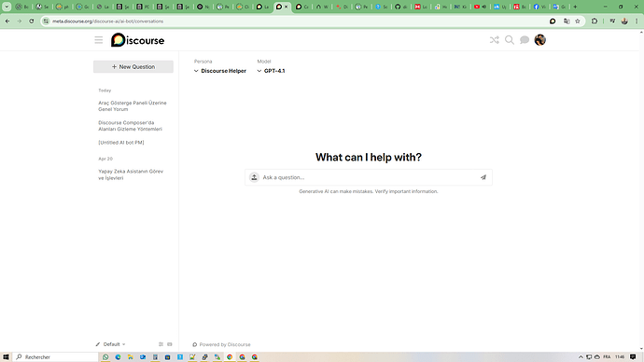Expand the Model GPT-4.1 dropdown
Screen dimensions: 644x362
271,71
